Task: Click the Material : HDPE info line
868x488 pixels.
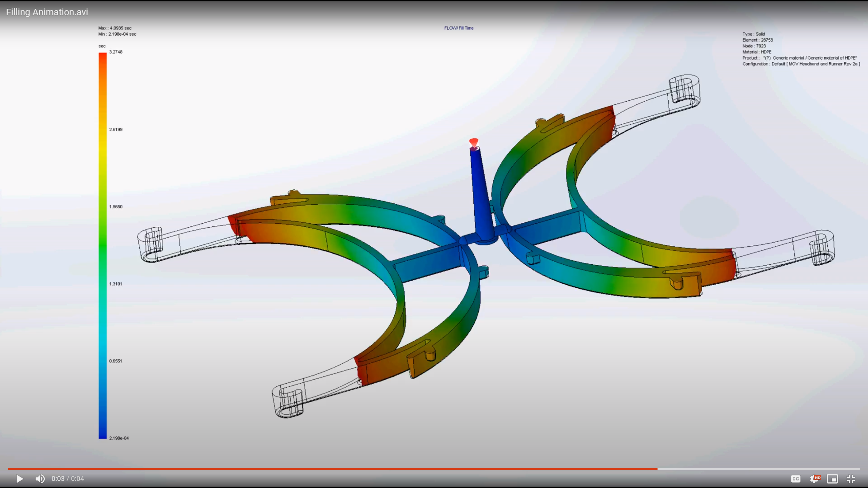Action: [757, 52]
